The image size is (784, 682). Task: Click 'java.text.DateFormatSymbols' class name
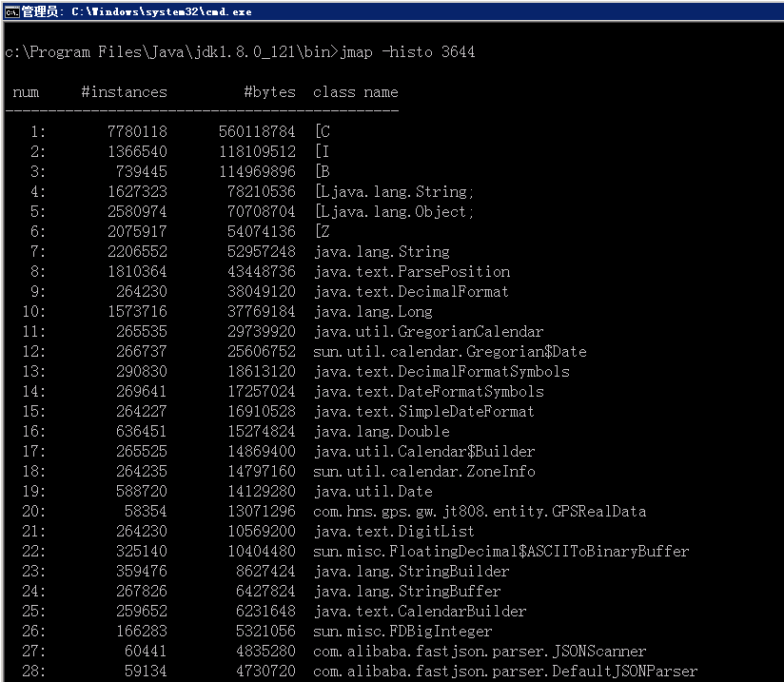428,392
